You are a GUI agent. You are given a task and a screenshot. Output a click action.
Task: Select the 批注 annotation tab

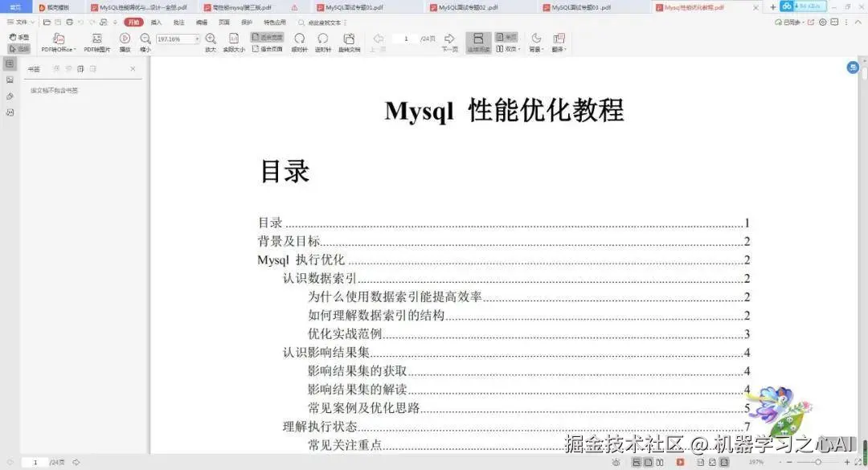click(x=181, y=23)
